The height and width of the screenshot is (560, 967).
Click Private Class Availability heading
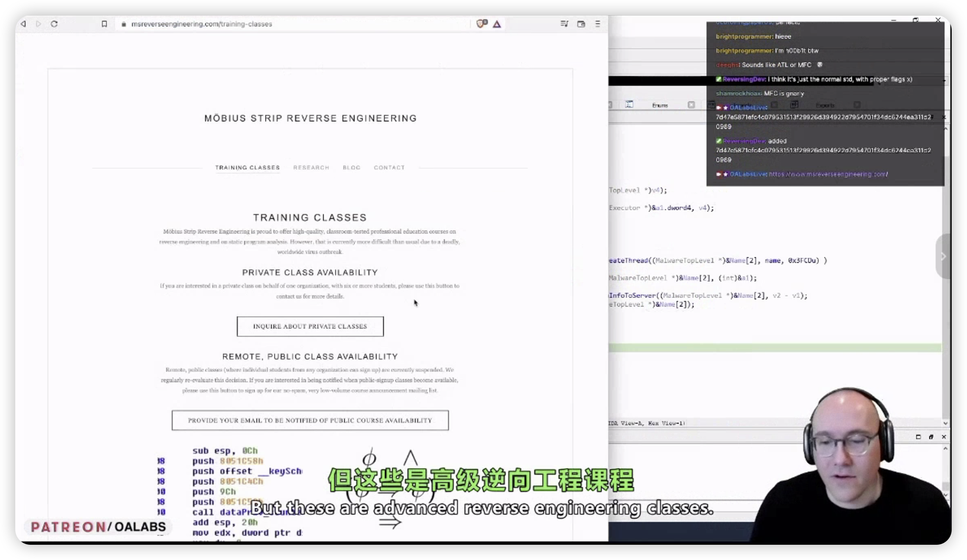(310, 272)
